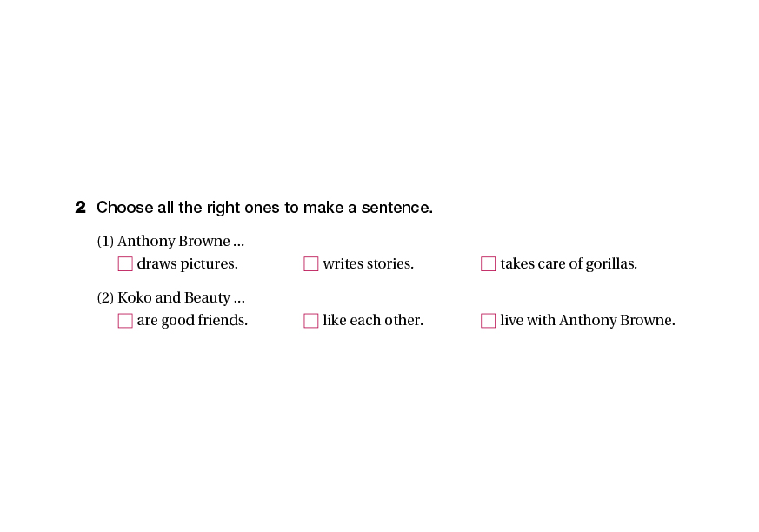
Task: Click the 'are good friends.' option text
Action: point(192,321)
